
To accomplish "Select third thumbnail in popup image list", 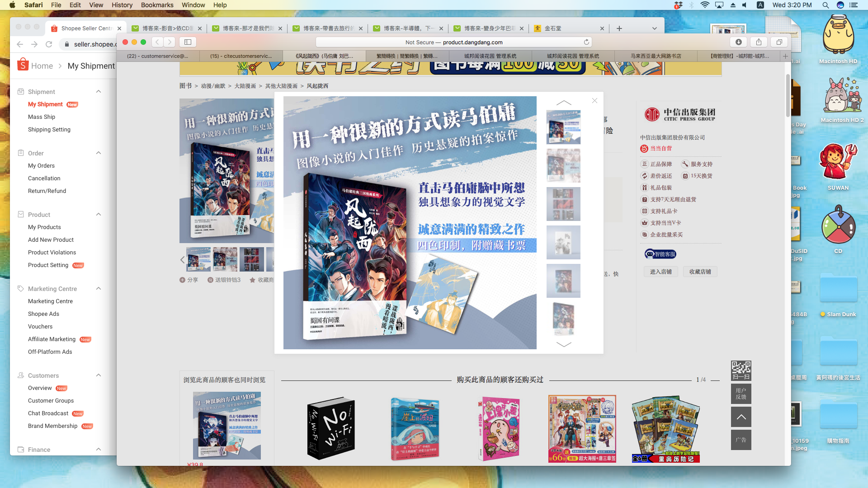I will pos(563,204).
